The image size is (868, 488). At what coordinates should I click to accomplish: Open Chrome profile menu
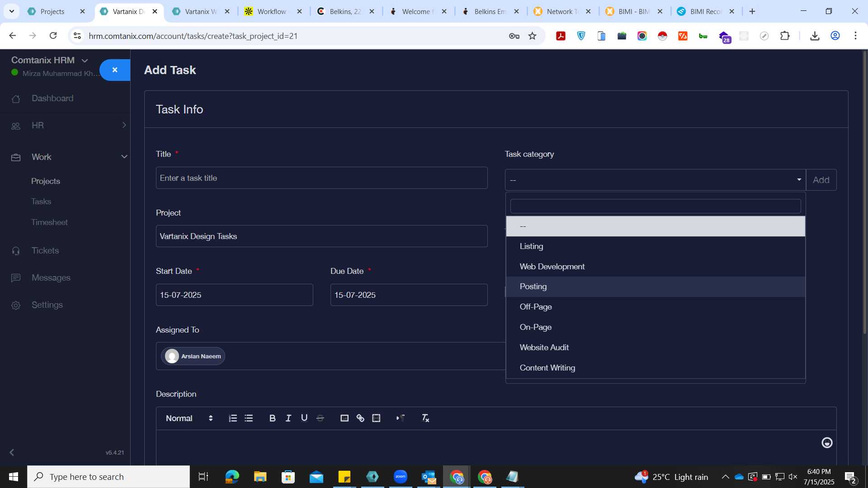pos(835,36)
